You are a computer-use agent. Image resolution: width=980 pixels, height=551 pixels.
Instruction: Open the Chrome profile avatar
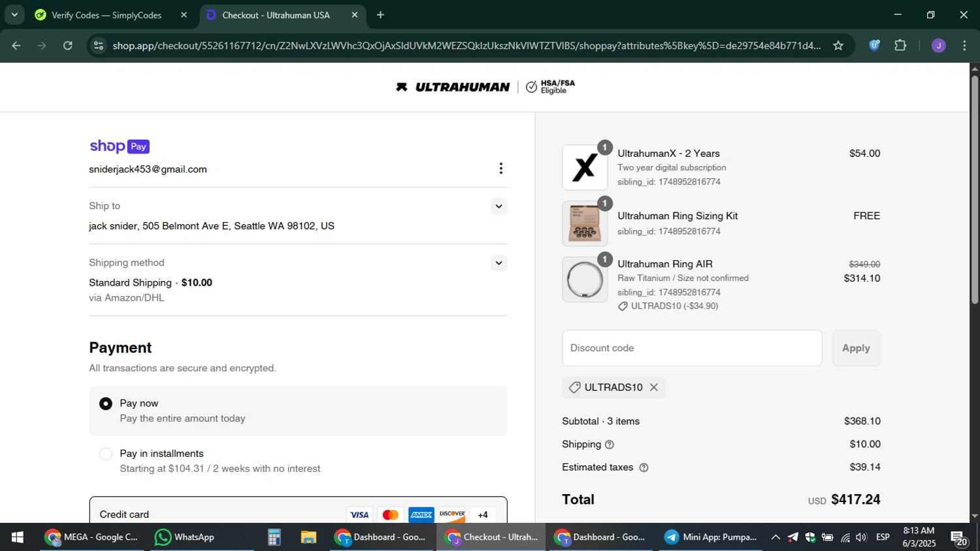[938, 46]
